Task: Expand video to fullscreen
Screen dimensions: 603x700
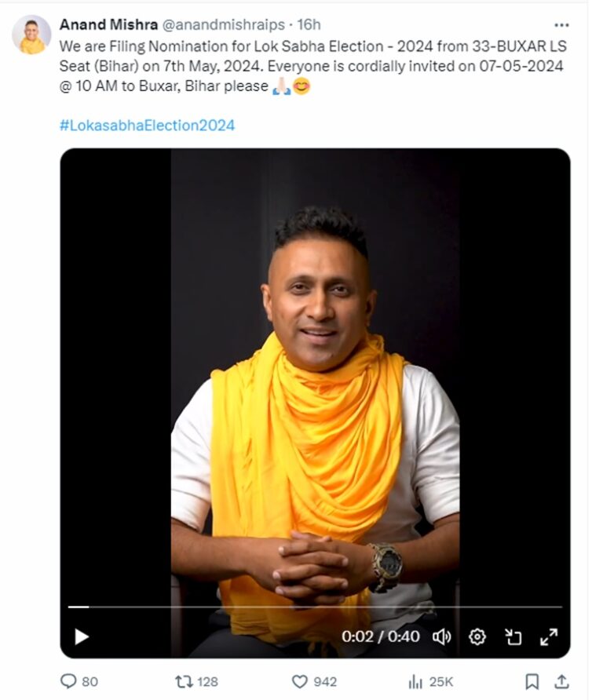Action: pos(549,636)
